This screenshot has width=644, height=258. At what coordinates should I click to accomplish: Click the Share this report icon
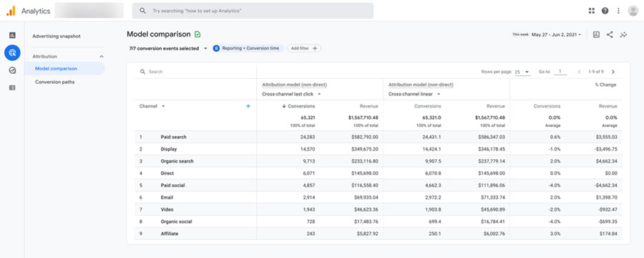coord(610,35)
